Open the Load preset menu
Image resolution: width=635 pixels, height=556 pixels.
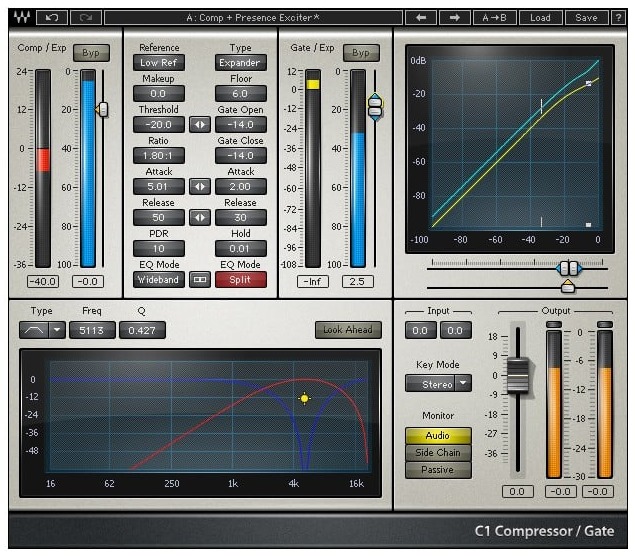coord(540,18)
